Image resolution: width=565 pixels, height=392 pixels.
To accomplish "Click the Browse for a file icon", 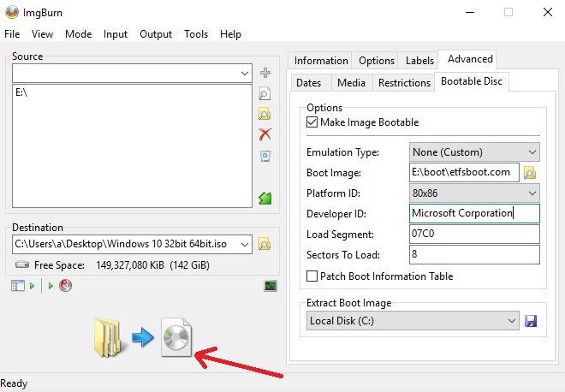I will click(265, 93).
